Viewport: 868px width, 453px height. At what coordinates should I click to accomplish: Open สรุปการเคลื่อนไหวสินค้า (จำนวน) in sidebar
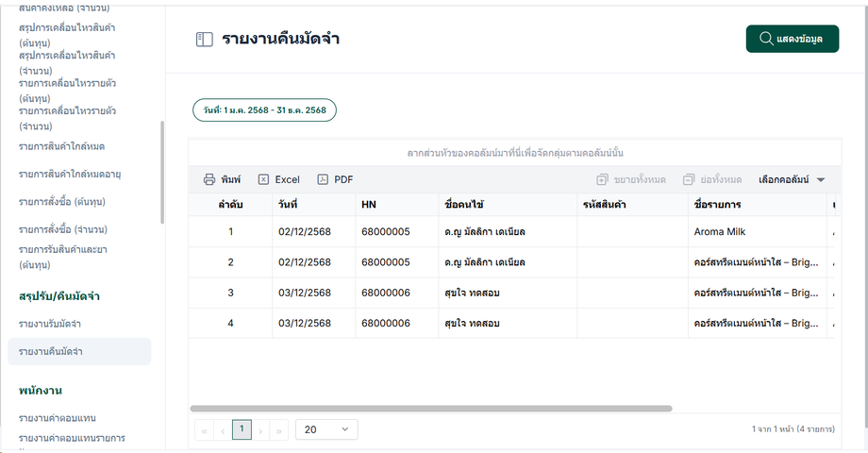(x=67, y=62)
